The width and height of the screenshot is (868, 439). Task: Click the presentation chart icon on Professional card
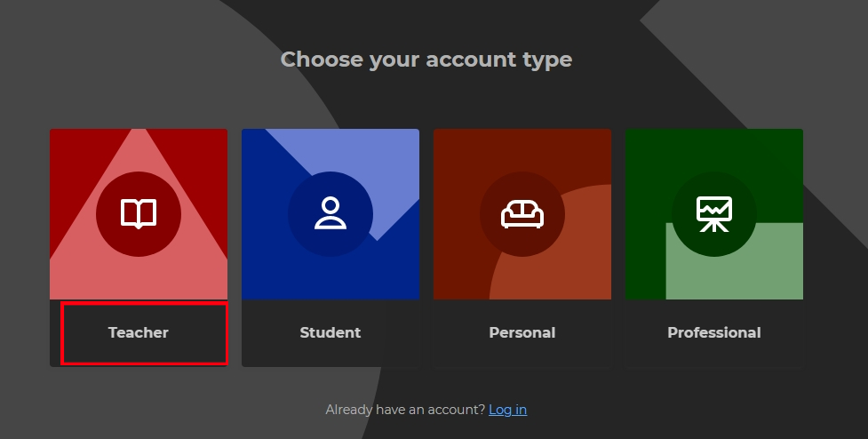[714, 214]
